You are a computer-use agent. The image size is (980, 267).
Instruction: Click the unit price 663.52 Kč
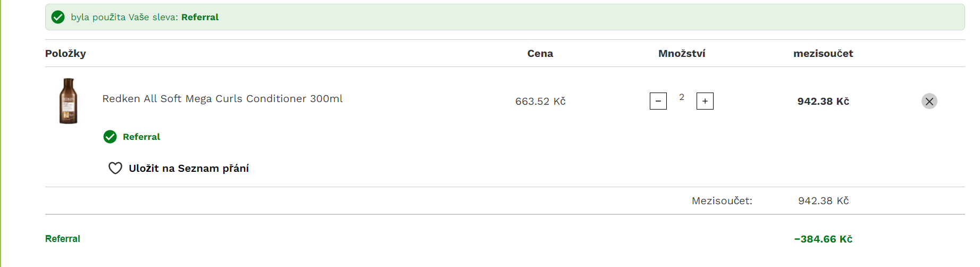540,101
